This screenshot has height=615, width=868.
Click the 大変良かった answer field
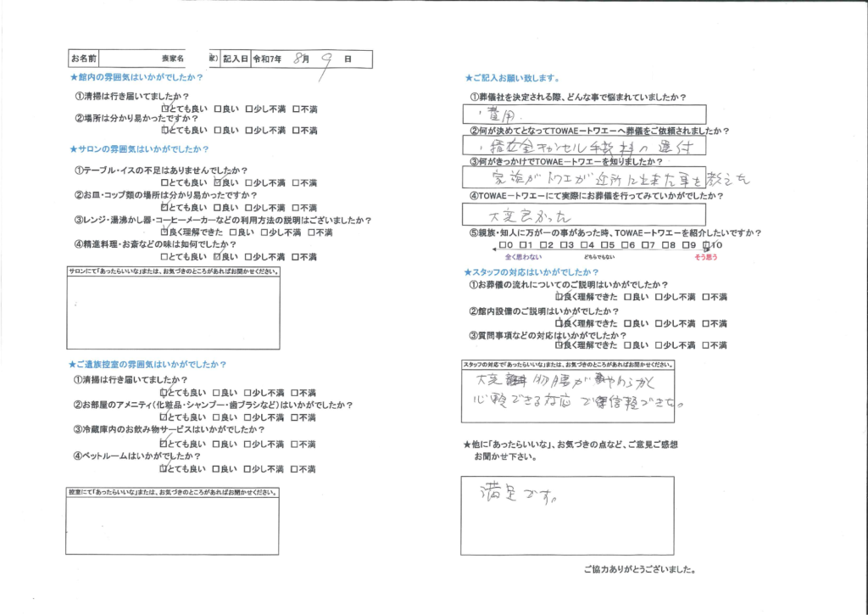(x=585, y=218)
